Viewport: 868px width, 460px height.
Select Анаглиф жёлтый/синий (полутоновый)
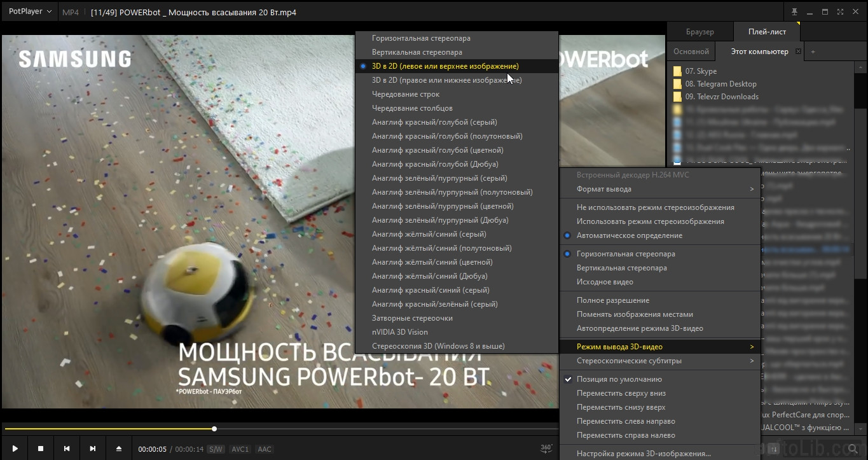click(x=457, y=248)
